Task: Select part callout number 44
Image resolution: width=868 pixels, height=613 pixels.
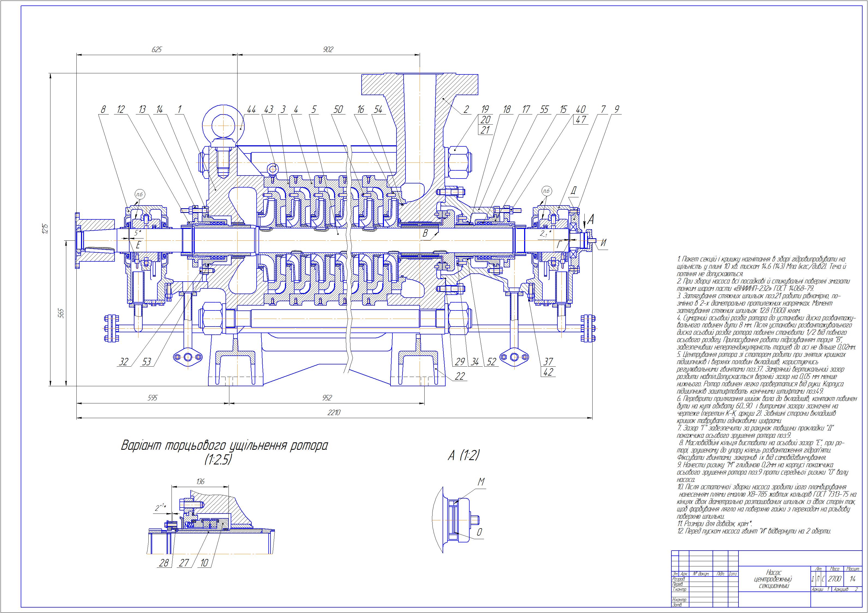Action: [x=251, y=110]
